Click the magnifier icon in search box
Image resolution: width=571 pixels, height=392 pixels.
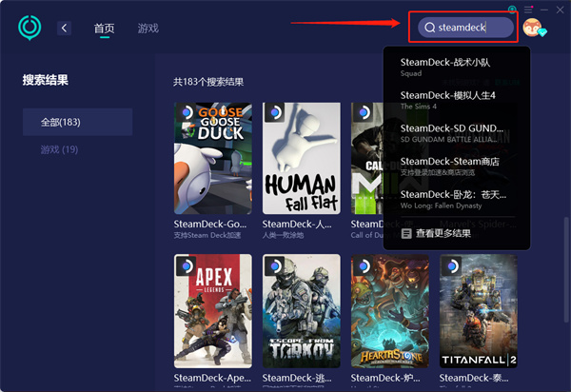point(430,28)
